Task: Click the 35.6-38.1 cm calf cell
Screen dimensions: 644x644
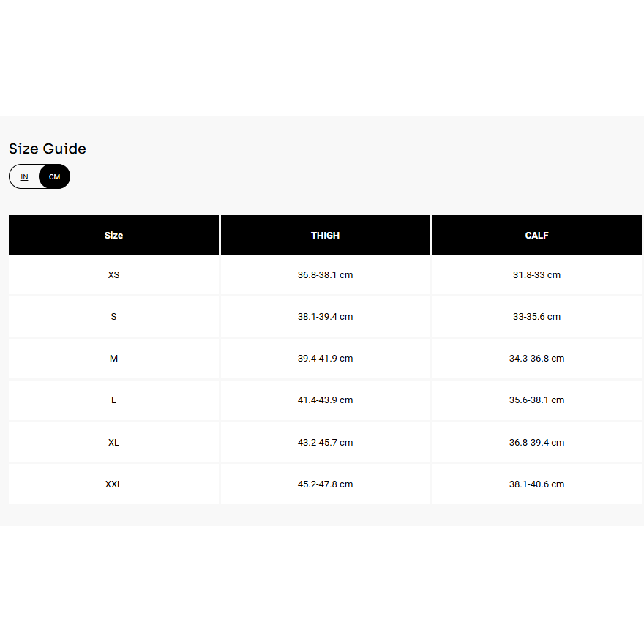Action: click(x=536, y=400)
